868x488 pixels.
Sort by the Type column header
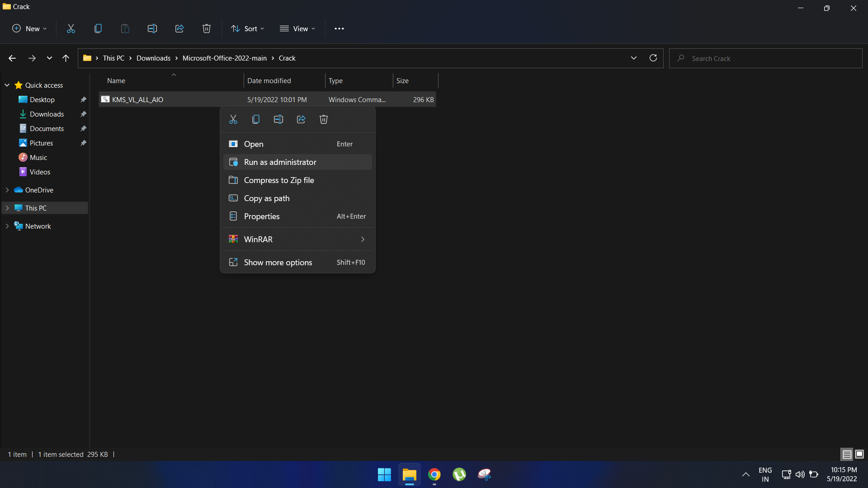coord(359,80)
